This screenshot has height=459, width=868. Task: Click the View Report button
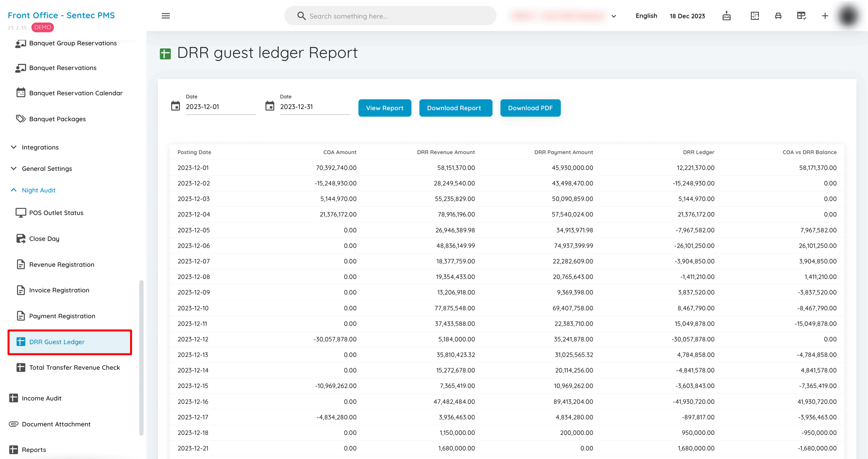[384, 108]
